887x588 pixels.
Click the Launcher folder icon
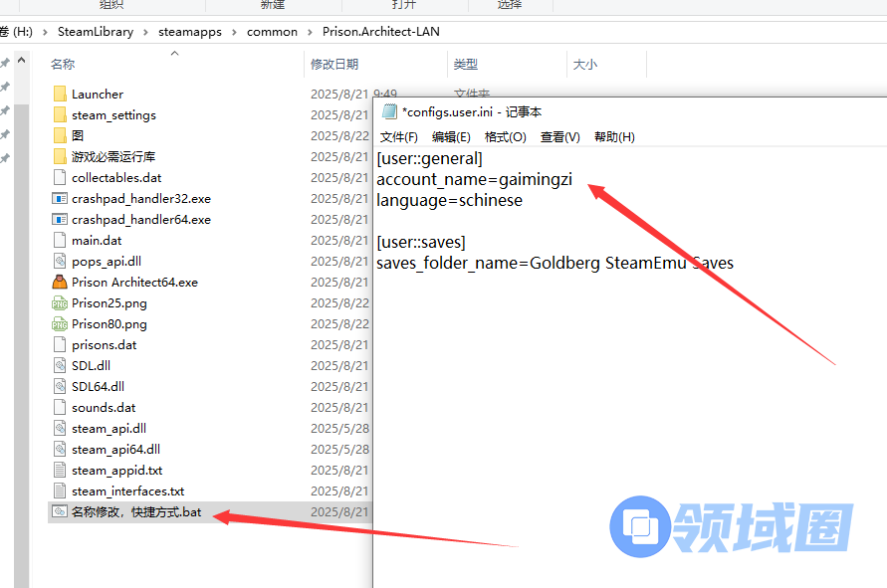(x=59, y=95)
